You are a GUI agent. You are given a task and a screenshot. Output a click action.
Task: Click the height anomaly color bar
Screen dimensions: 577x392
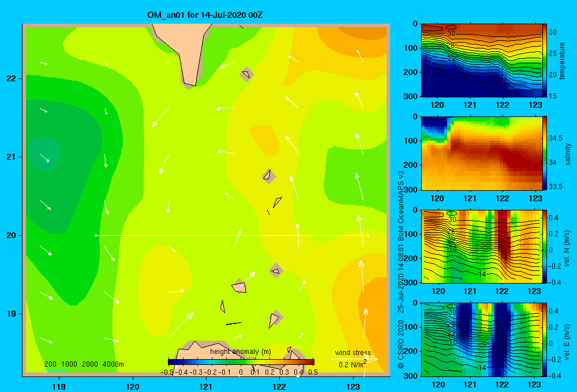(241, 362)
